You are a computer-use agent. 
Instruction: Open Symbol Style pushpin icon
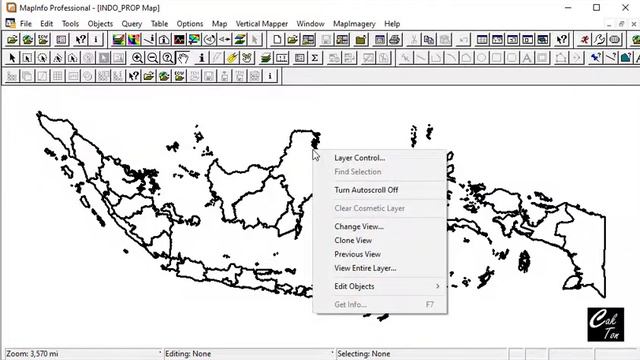point(596,58)
